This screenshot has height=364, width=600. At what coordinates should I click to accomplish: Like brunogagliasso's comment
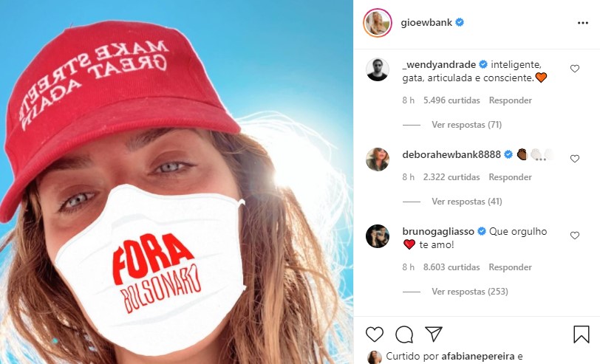click(x=574, y=236)
